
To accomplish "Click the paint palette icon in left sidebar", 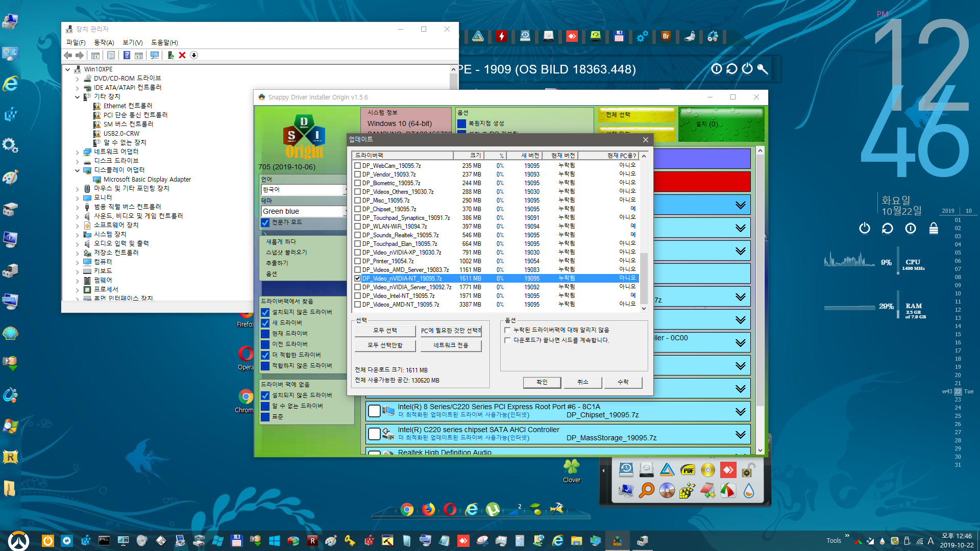I will pos(10,177).
